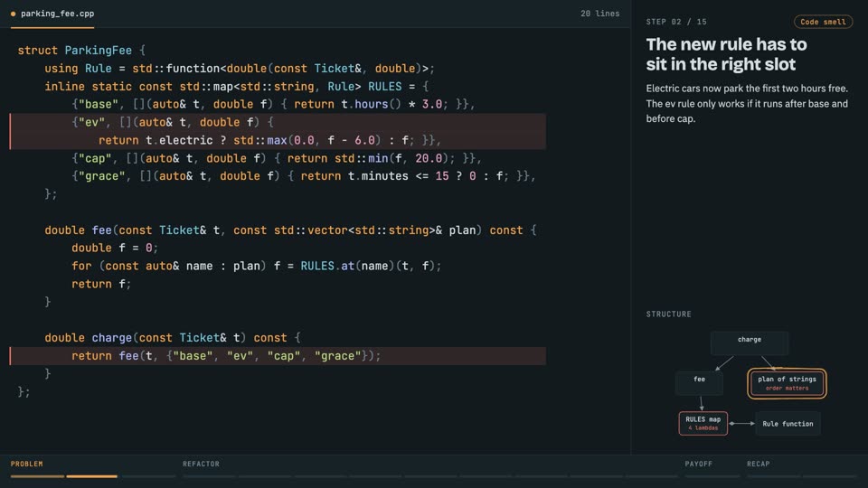Click the heading 'The new rule has to sit in the right slot'
This screenshot has width=868, height=488.
[726, 54]
